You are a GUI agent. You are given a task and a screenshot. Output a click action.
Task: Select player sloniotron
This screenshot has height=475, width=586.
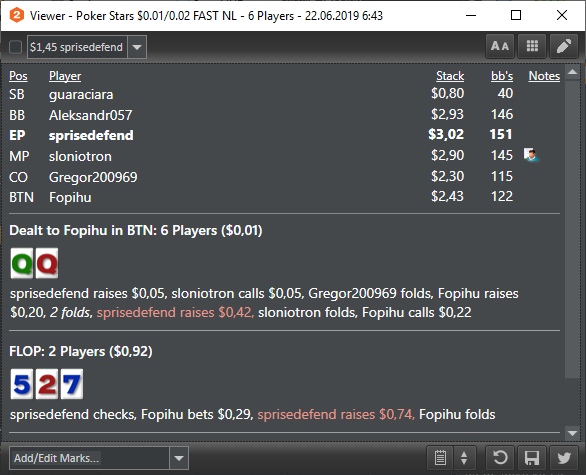pyautogui.click(x=80, y=156)
